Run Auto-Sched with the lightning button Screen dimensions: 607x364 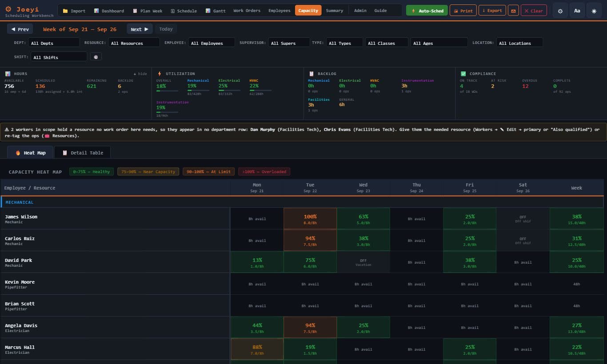pyautogui.click(x=427, y=11)
